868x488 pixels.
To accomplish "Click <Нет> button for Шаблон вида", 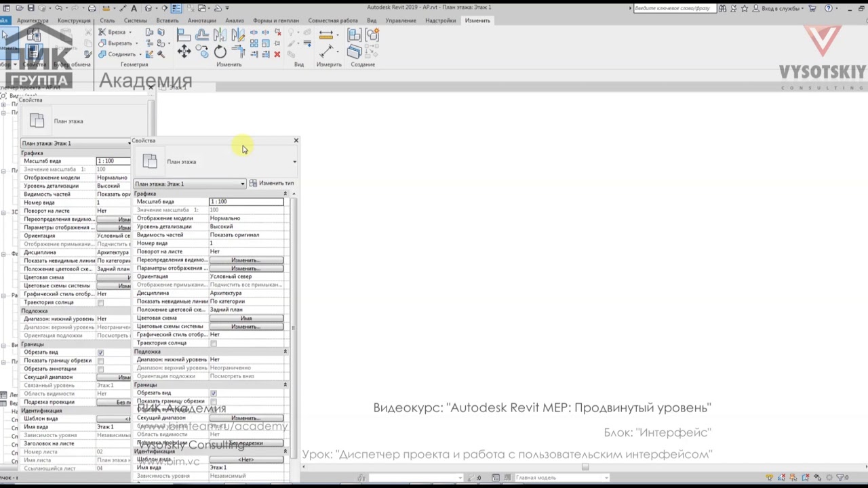I will [x=246, y=460].
